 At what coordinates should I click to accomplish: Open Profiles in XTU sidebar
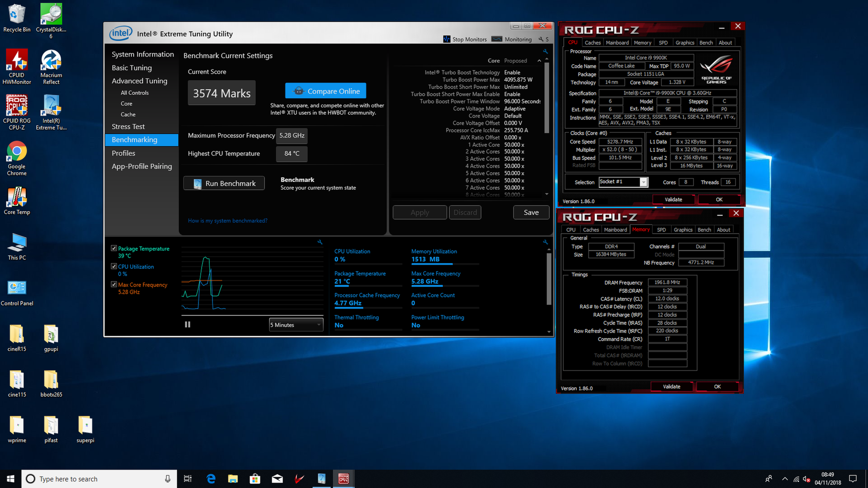pos(123,153)
